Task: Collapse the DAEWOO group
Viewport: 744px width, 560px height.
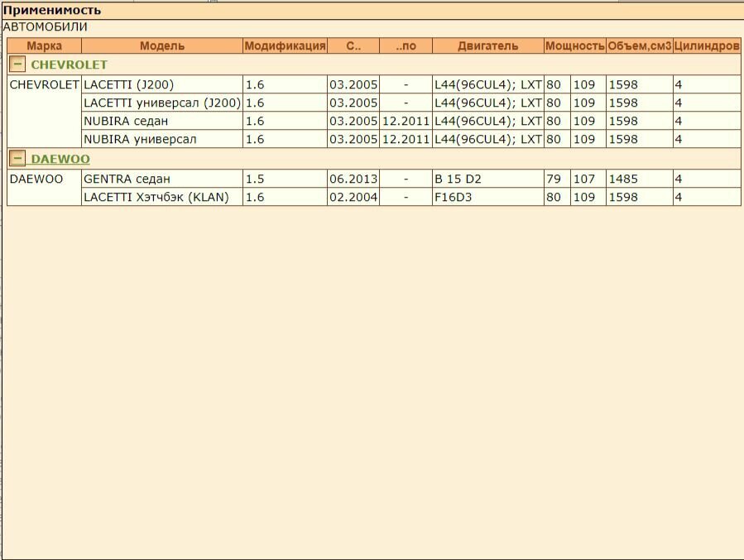Action: [x=17, y=158]
